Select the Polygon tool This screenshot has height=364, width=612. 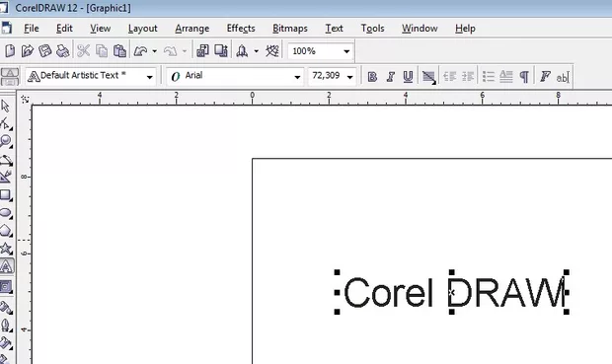pos(6,231)
